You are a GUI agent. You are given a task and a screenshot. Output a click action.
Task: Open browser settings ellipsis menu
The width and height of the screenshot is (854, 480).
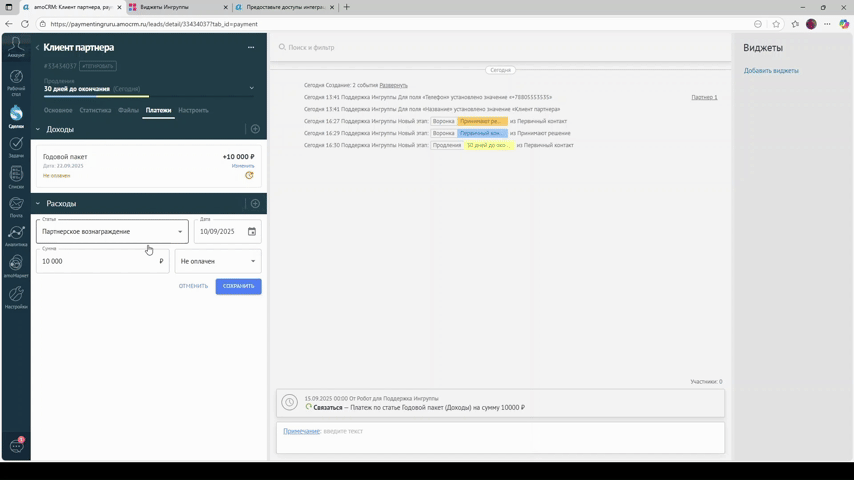point(827,24)
